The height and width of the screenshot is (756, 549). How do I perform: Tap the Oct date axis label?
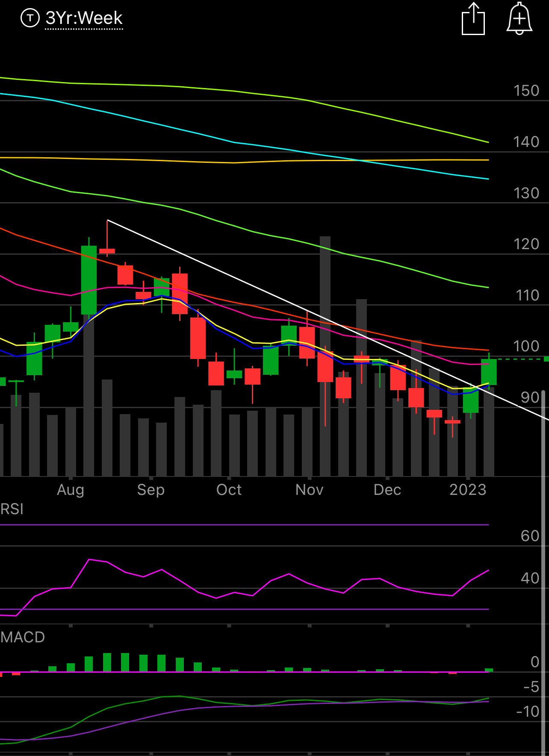point(229,490)
